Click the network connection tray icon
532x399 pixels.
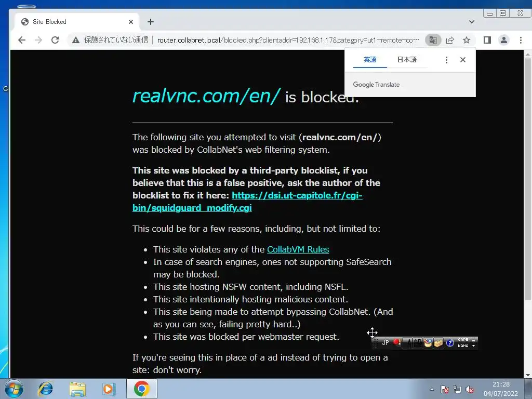pyautogui.click(x=457, y=390)
